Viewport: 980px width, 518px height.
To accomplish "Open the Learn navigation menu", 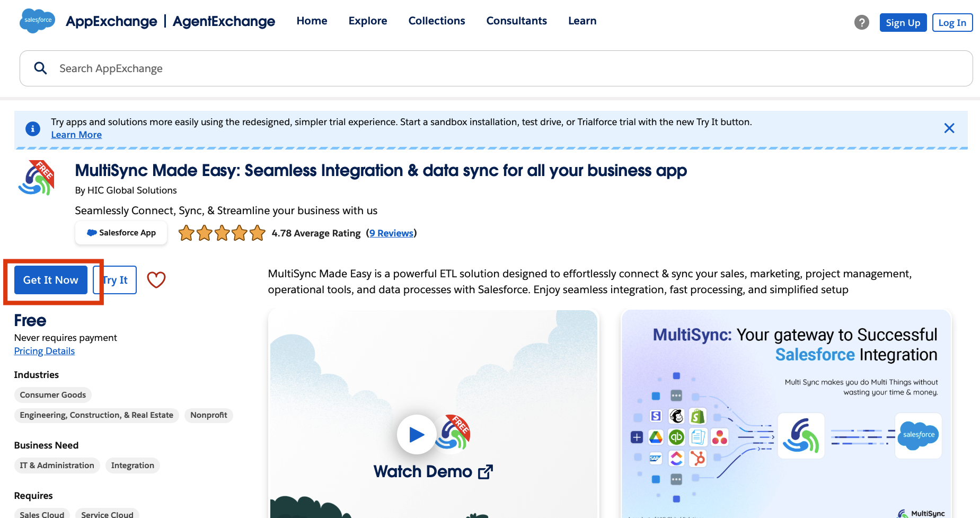I will tap(582, 21).
